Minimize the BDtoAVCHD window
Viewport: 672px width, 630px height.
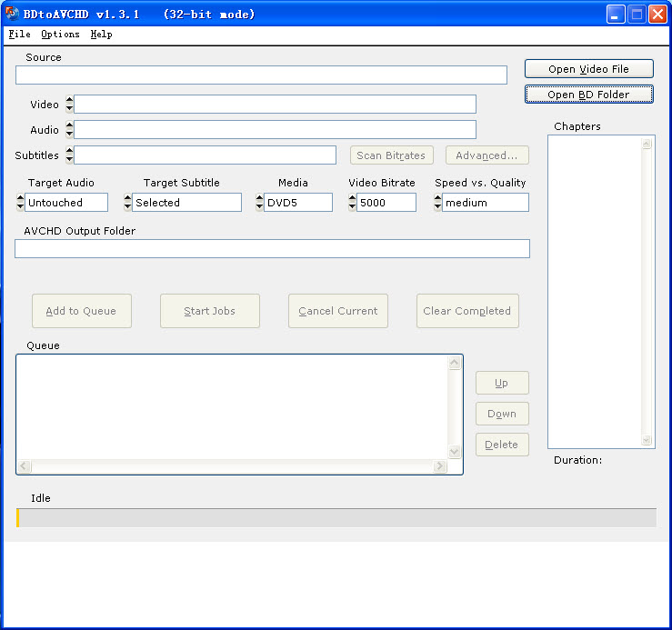pos(616,15)
